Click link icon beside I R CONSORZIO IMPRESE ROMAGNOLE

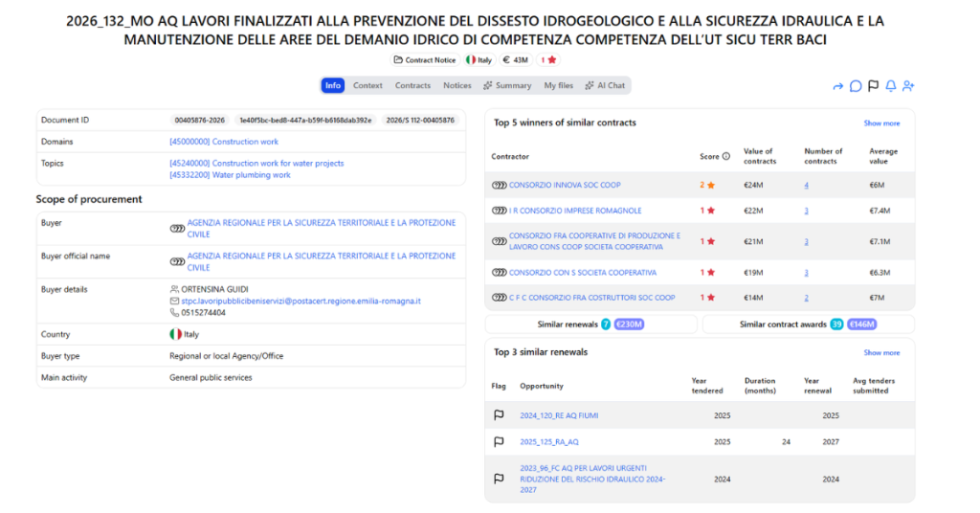499,211
